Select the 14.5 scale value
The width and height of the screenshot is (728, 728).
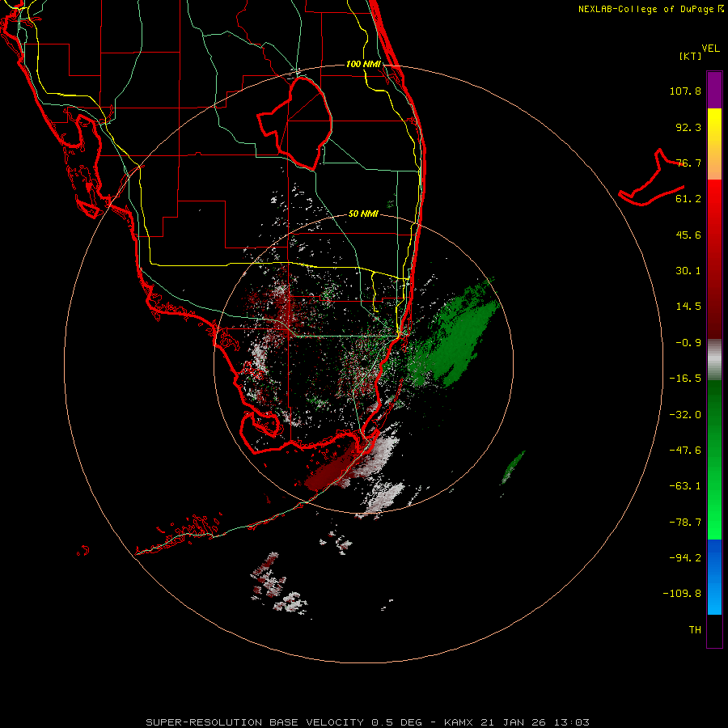click(x=688, y=307)
